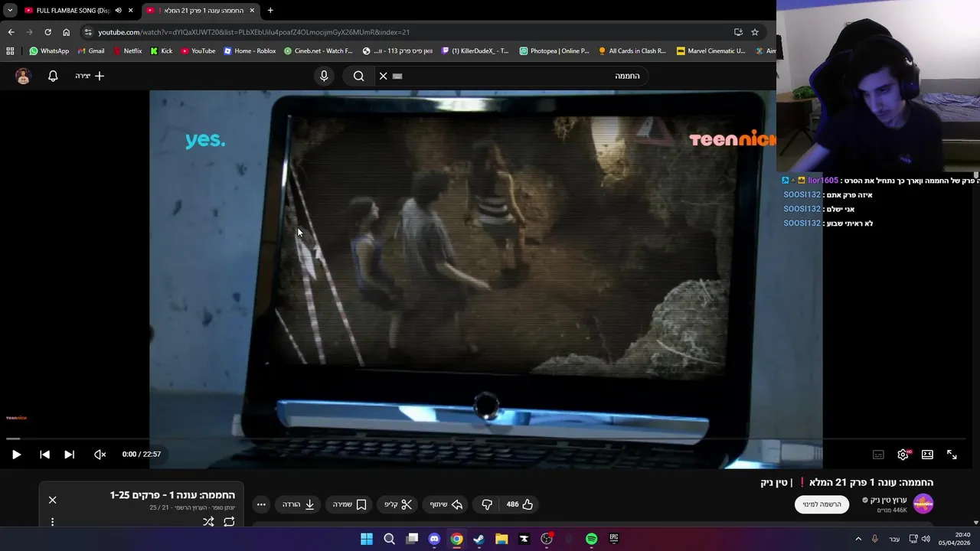Open YouTube notifications bell
The image size is (980, 551).
click(x=53, y=76)
